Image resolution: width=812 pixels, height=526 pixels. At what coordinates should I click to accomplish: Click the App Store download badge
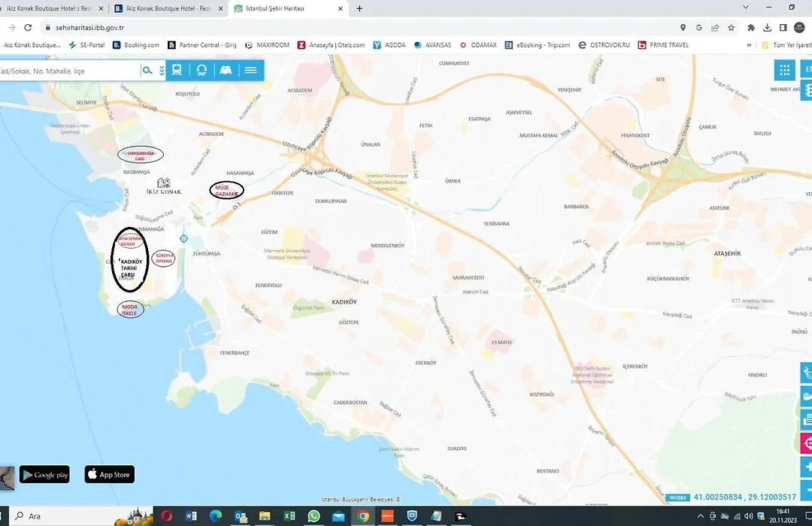[x=109, y=475]
